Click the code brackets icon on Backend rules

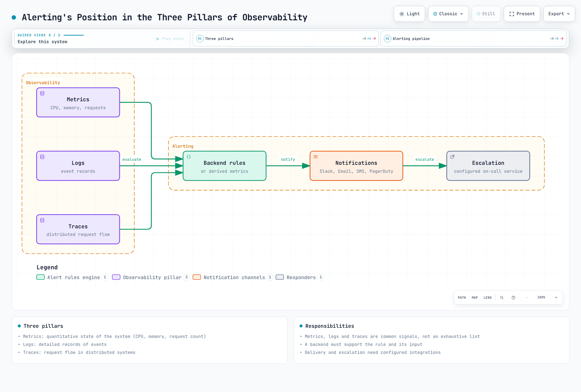(x=189, y=157)
